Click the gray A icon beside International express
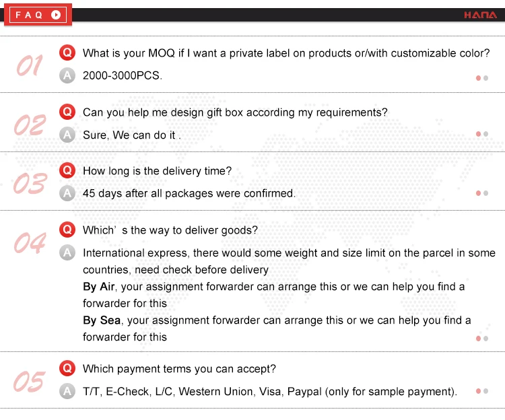505x420 pixels. 67,252
